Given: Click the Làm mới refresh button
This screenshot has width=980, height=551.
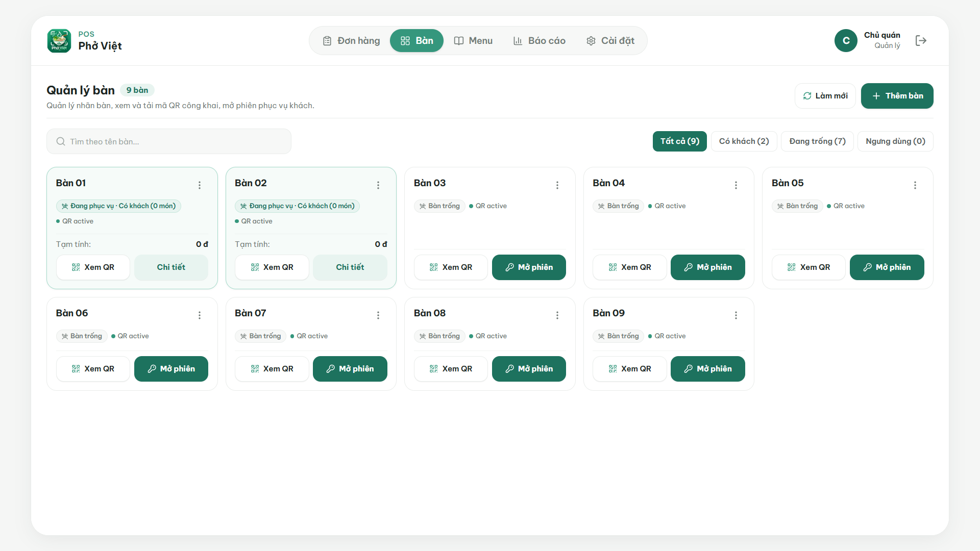Looking at the screenshot, I should (x=825, y=96).
